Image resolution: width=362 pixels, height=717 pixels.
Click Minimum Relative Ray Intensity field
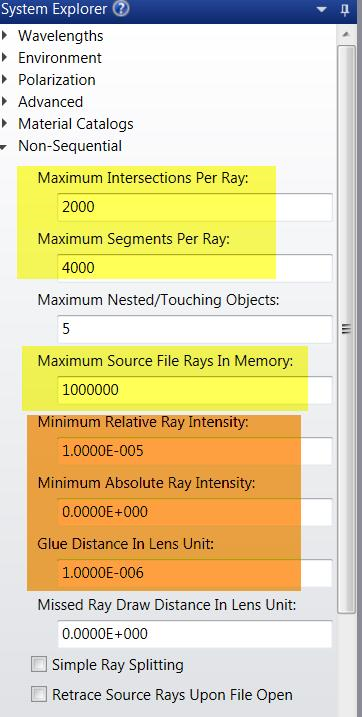click(195, 451)
